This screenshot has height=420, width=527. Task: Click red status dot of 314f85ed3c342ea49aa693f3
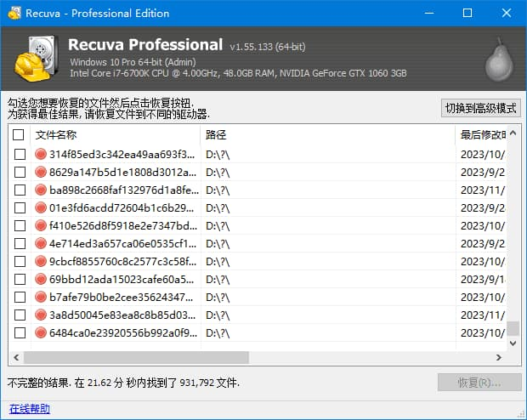[x=41, y=154]
